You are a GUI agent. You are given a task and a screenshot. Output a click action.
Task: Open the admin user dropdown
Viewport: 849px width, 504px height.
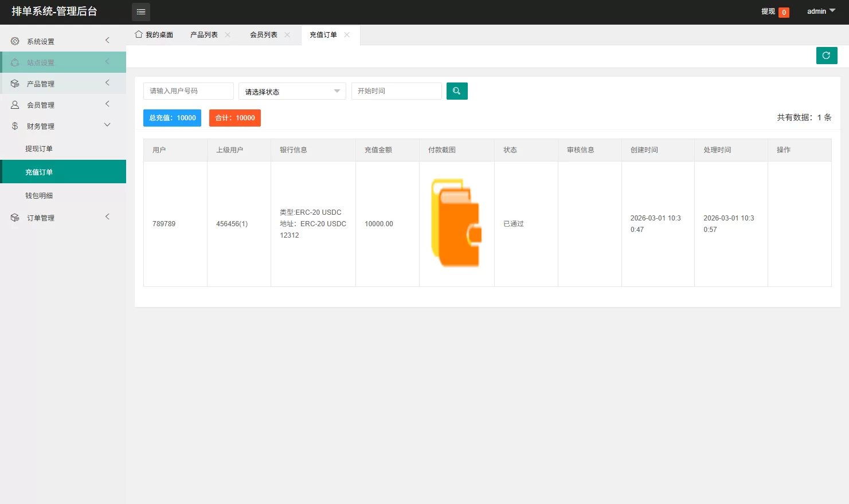821,11
